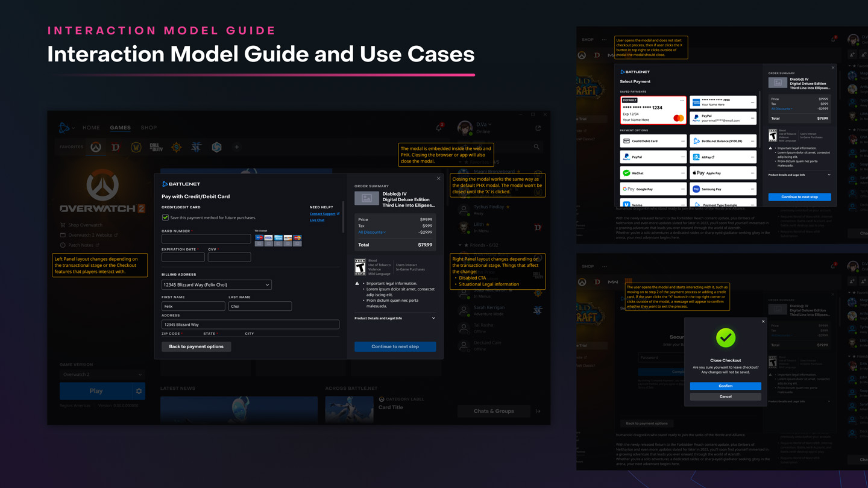Select the red Diablo icon in main mockup favorites
868x488 pixels.
pos(116,147)
